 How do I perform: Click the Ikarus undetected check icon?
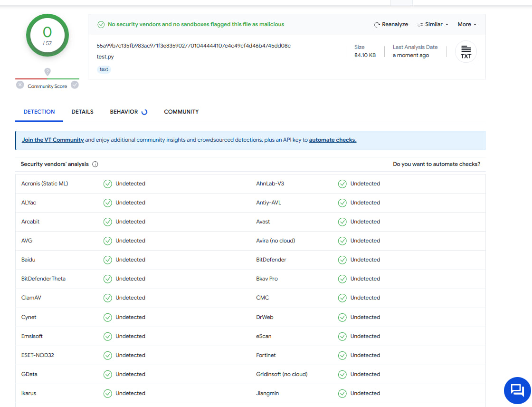(x=107, y=393)
